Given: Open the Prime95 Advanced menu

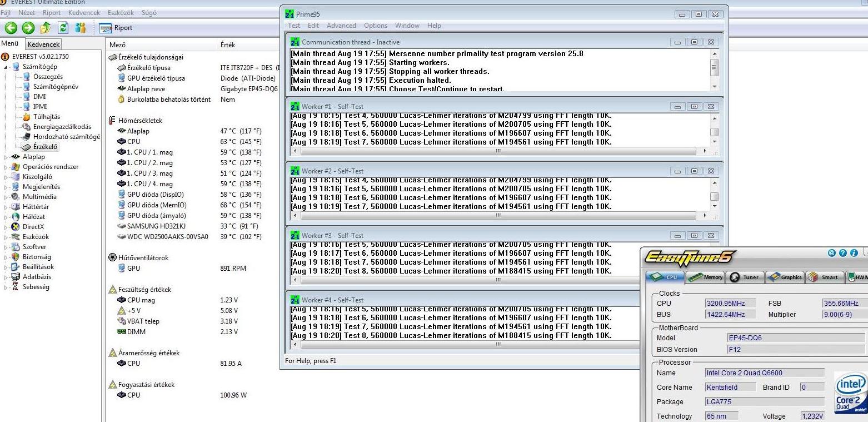Looking at the screenshot, I should pos(341,26).
